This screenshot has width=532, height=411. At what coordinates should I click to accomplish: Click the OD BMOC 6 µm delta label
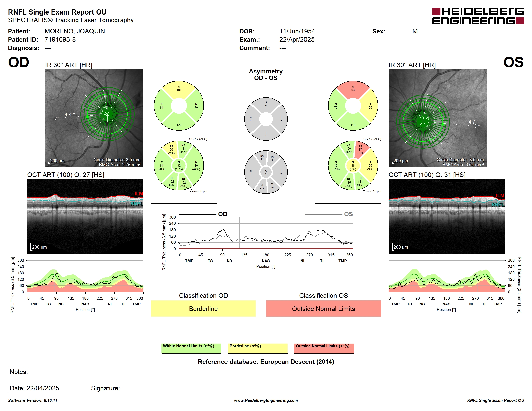pyautogui.click(x=198, y=191)
